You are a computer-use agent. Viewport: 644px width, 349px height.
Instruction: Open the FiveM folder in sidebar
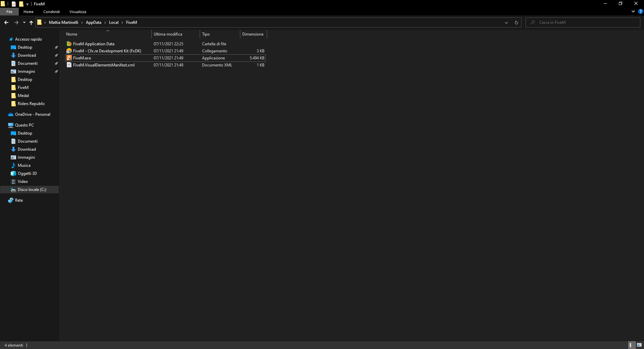coord(23,88)
